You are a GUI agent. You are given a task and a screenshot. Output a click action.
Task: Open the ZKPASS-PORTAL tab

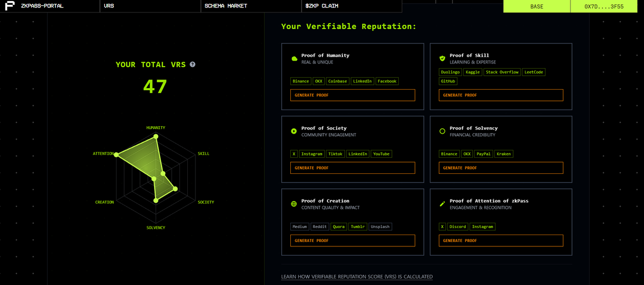50,6
